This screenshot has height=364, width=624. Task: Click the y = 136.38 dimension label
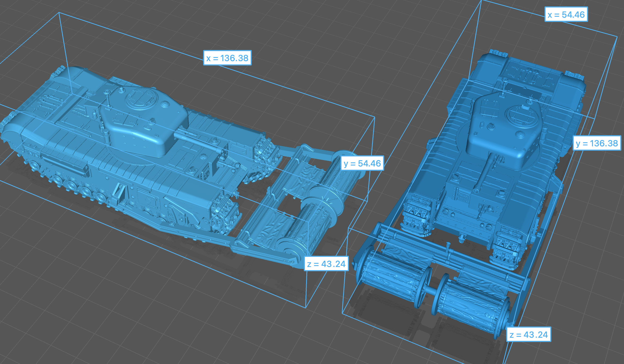tap(597, 143)
